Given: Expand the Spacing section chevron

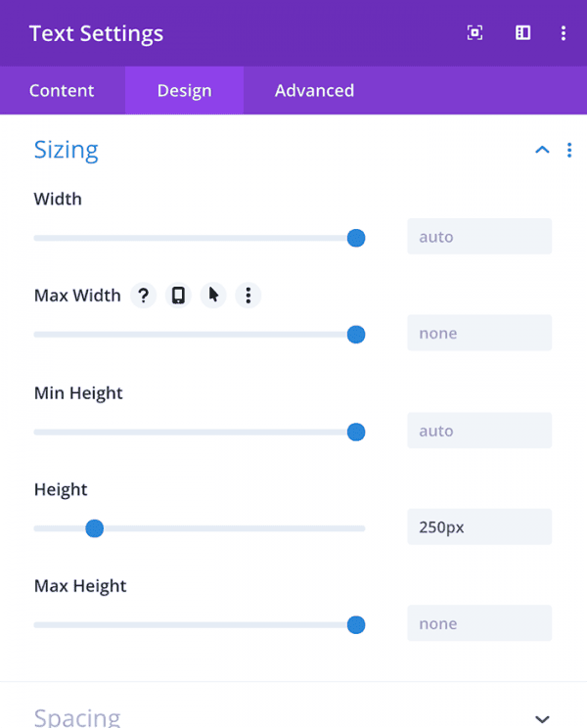Looking at the screenshot, I should pos(542,719).
